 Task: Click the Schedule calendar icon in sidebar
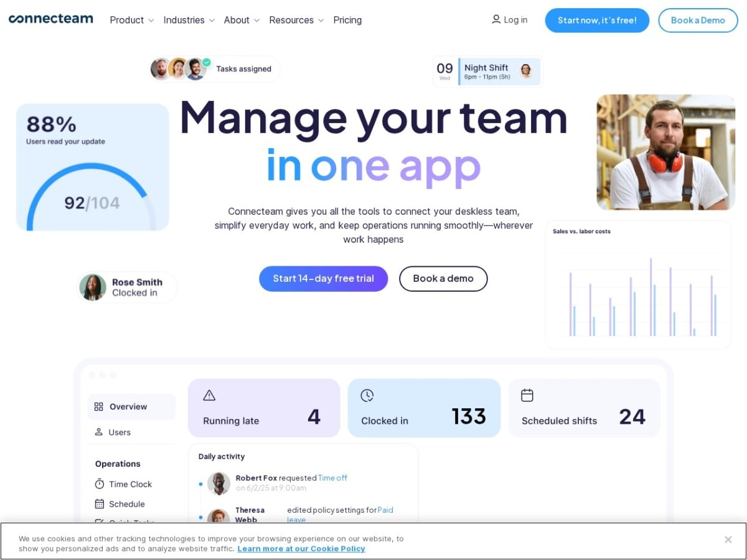(100, 503)
